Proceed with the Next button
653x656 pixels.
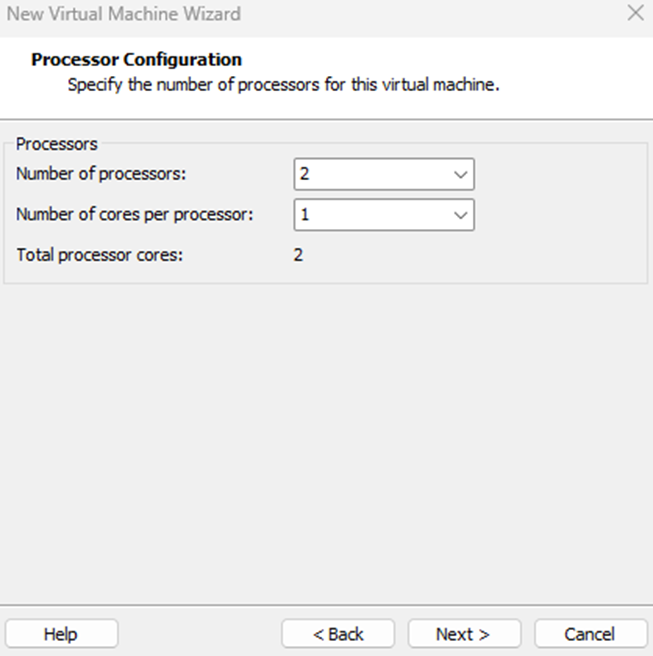click(464, 634)
